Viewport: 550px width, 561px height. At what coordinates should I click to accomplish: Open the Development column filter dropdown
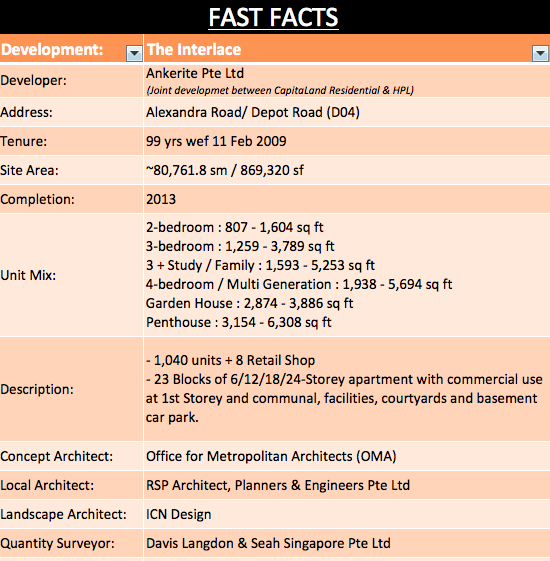point(134,54)
